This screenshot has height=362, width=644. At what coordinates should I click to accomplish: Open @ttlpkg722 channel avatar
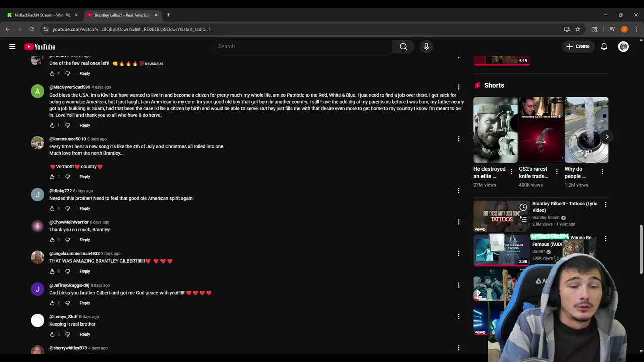37,195
